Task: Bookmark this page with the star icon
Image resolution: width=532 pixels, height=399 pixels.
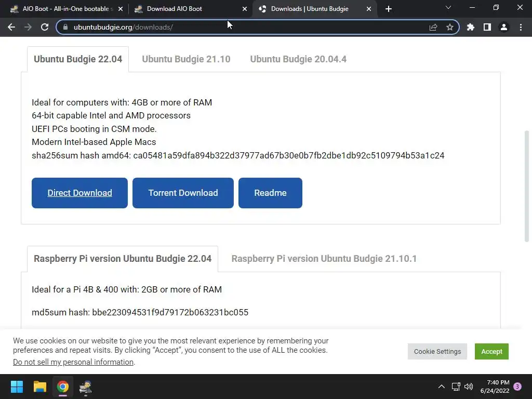Action: (449, 27)
